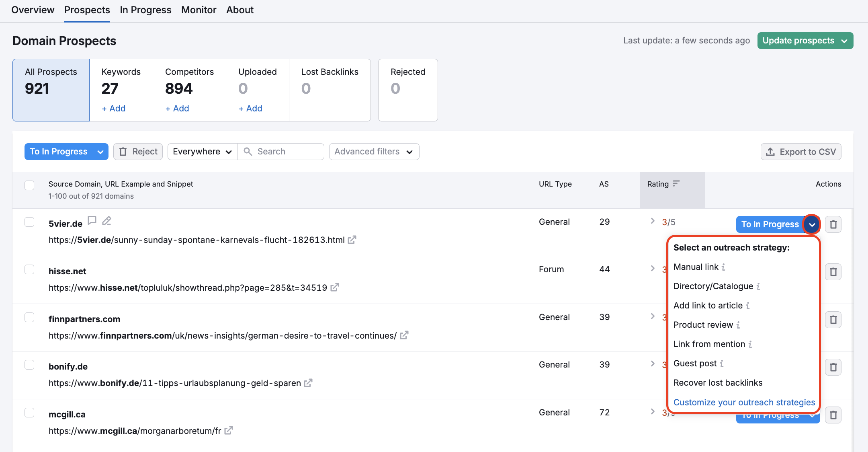868x452 pixels.
Task: Click inside the Search input field
Action: [281, 152]
